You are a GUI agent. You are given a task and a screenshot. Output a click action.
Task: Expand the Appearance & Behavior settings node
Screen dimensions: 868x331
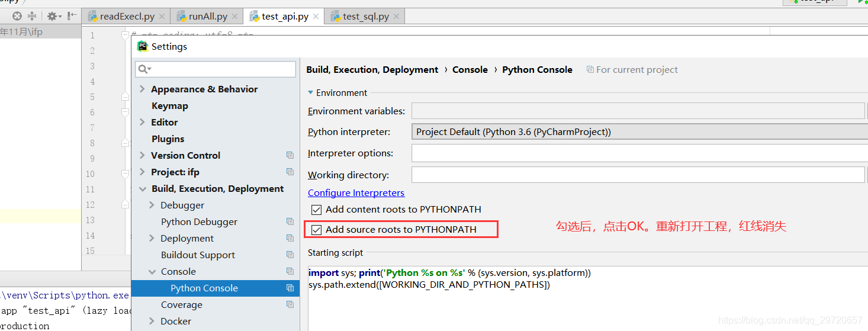point(142,89)
